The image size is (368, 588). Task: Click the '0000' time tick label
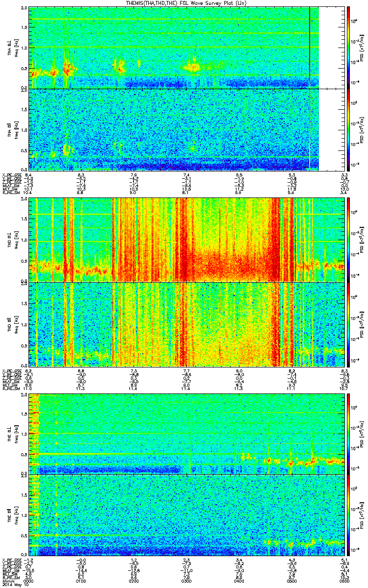28,581
